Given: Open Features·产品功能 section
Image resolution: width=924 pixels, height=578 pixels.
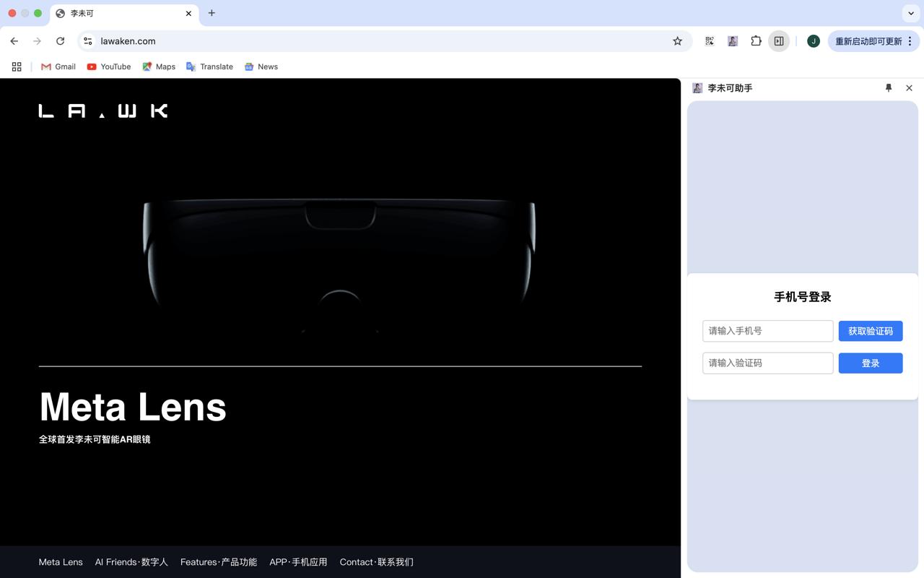Looking at the screenshot, I should [x=219, y=562].
